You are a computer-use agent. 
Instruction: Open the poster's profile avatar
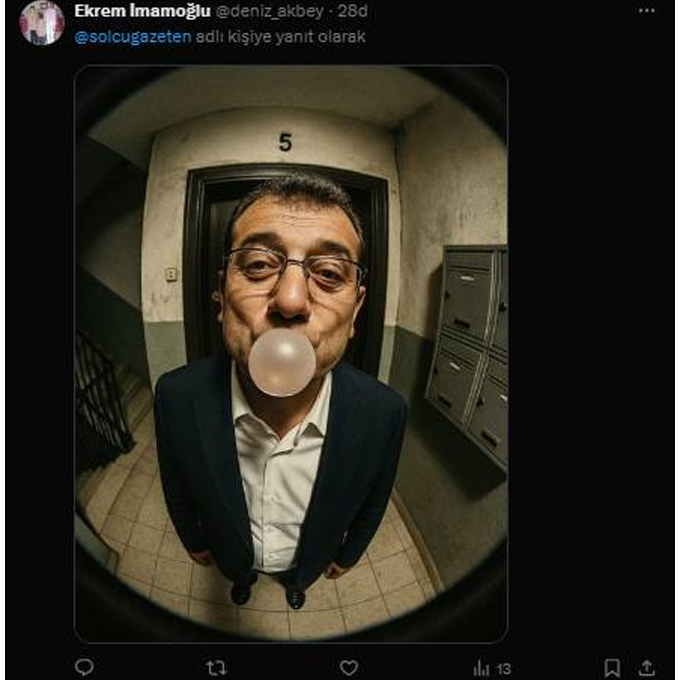pyautogui.click(x=42, y=23)
